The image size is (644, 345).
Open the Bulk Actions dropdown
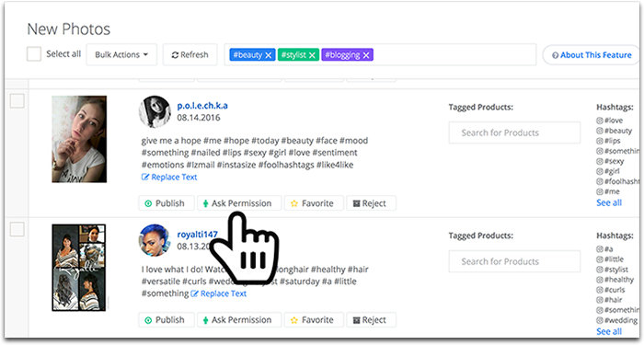[121, 54]
